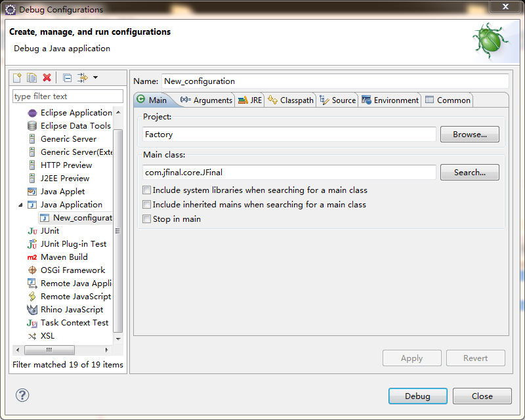Click the tree vertical scrollbar up arrow
525x420 pixels.
118,112
